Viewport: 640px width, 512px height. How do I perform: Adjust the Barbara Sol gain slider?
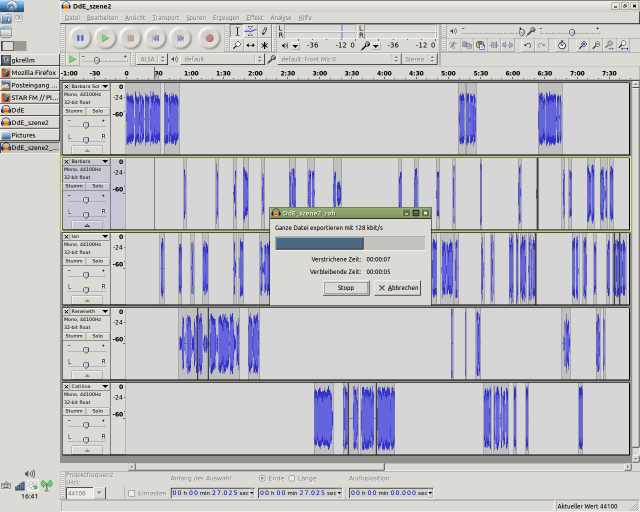pyautogui.click(x=86, y=125)
